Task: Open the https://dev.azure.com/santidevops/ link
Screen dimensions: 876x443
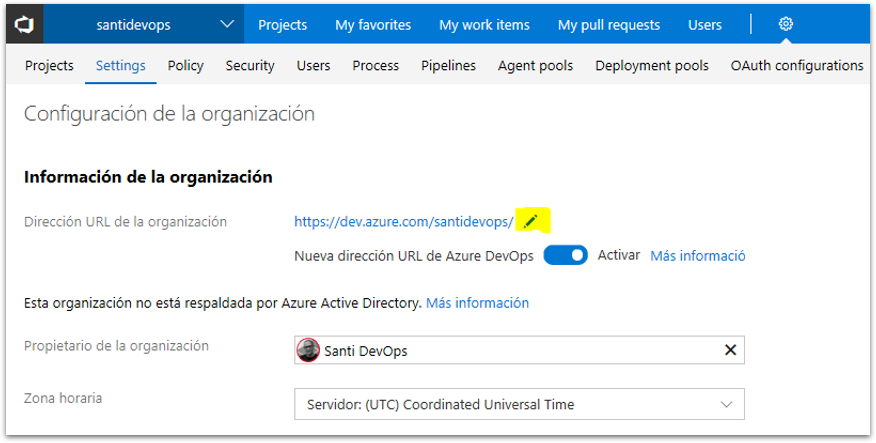Action: coord(403,222)
